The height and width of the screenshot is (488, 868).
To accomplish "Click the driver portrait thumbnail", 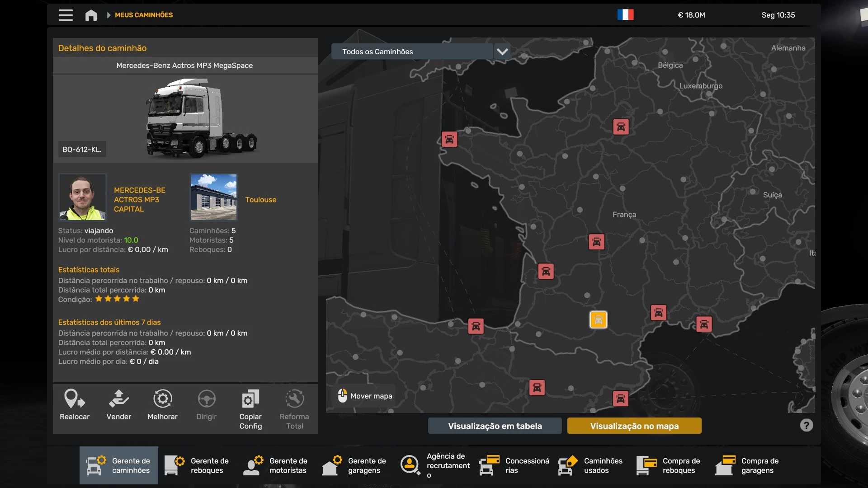I will [82, 197].
